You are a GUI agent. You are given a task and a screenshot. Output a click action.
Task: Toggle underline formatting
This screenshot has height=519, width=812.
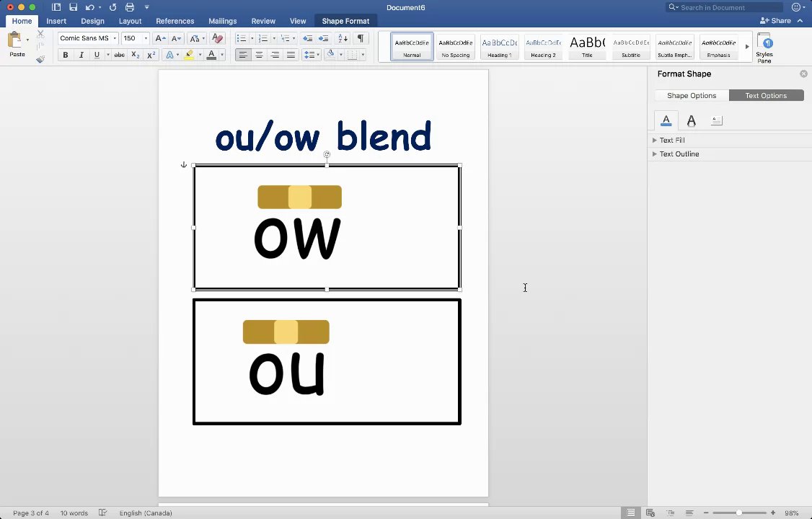click(97, 55)
